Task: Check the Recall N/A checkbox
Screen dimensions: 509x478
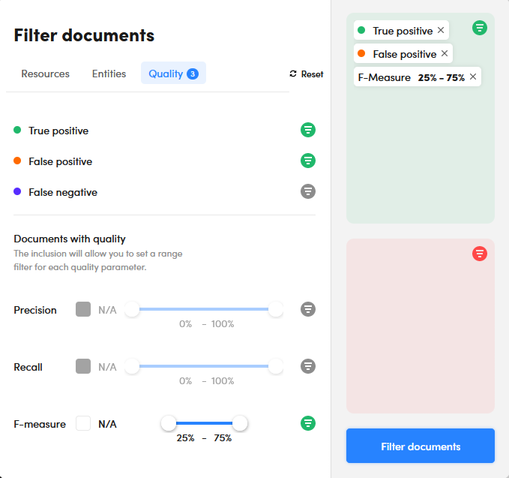Action: (83, 366)
